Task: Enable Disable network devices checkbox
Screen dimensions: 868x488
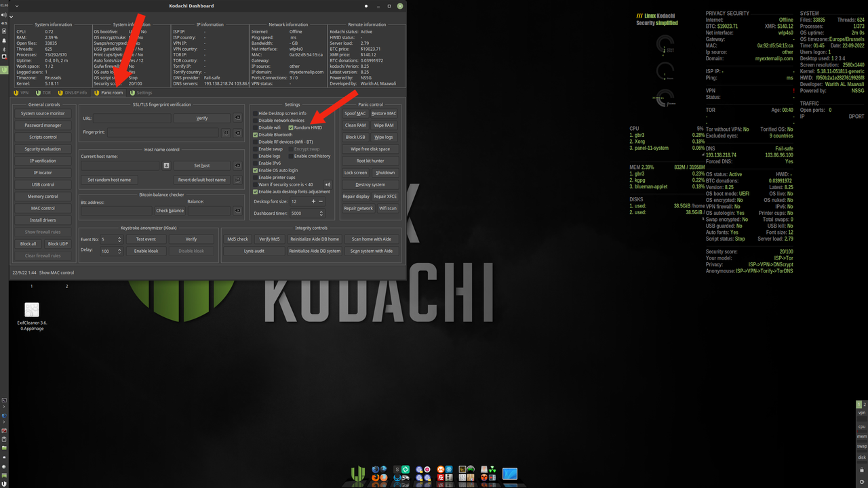Action: pyautogui.click(x=255, y=121)
